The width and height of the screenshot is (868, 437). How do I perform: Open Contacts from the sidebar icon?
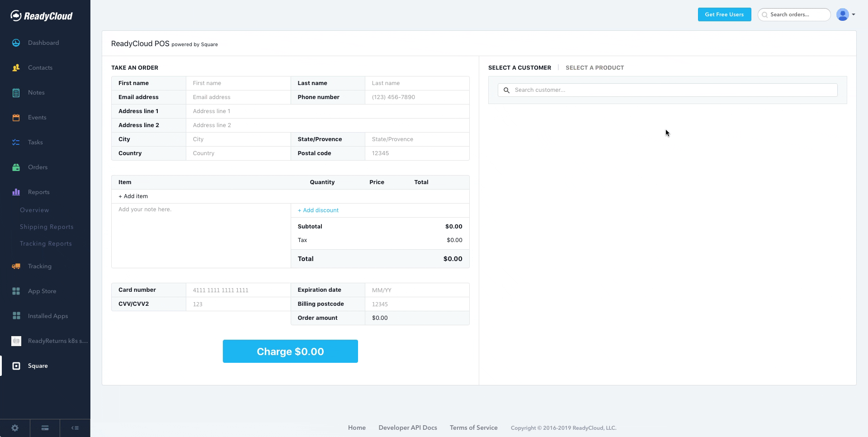tap(16, 67)
